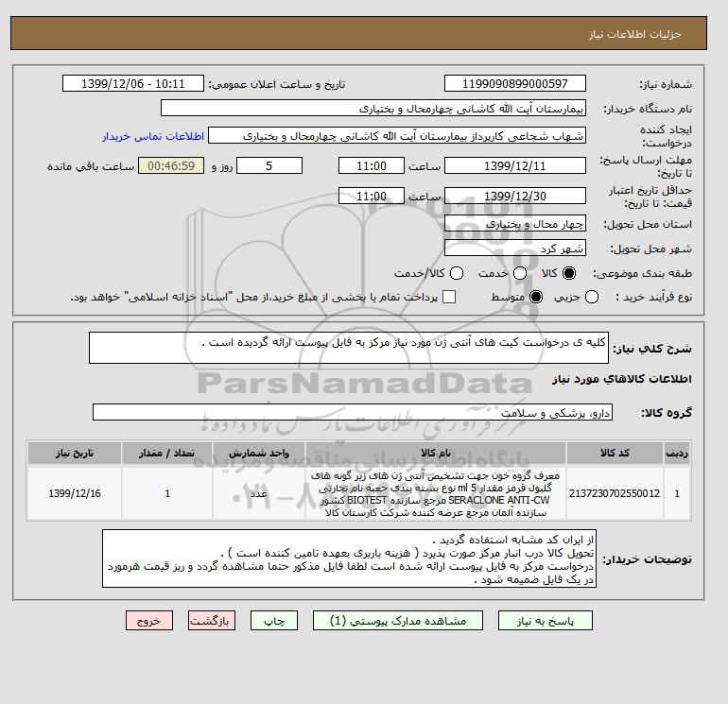Click the خروج exit button
728x704 pixels.
(149, 621)
